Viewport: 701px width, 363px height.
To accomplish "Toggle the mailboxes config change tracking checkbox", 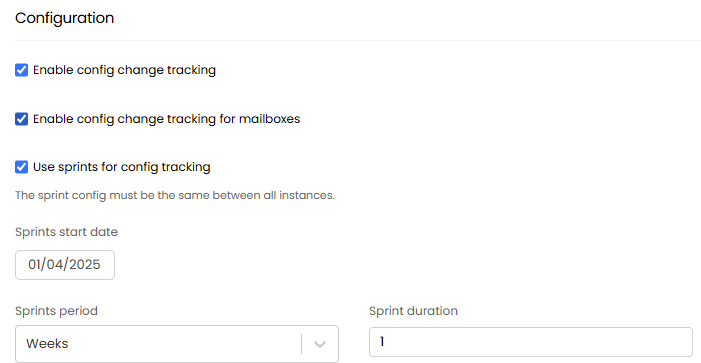I will (x=21, y=119).
